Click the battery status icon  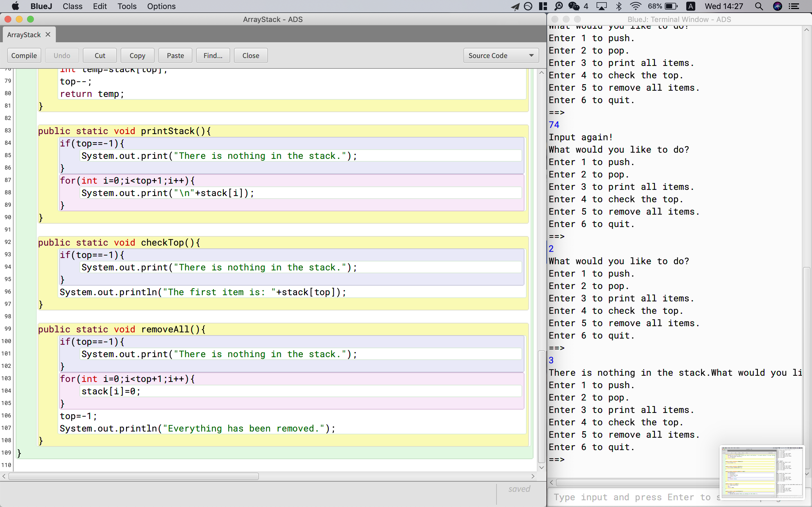[x=671, y=6]
